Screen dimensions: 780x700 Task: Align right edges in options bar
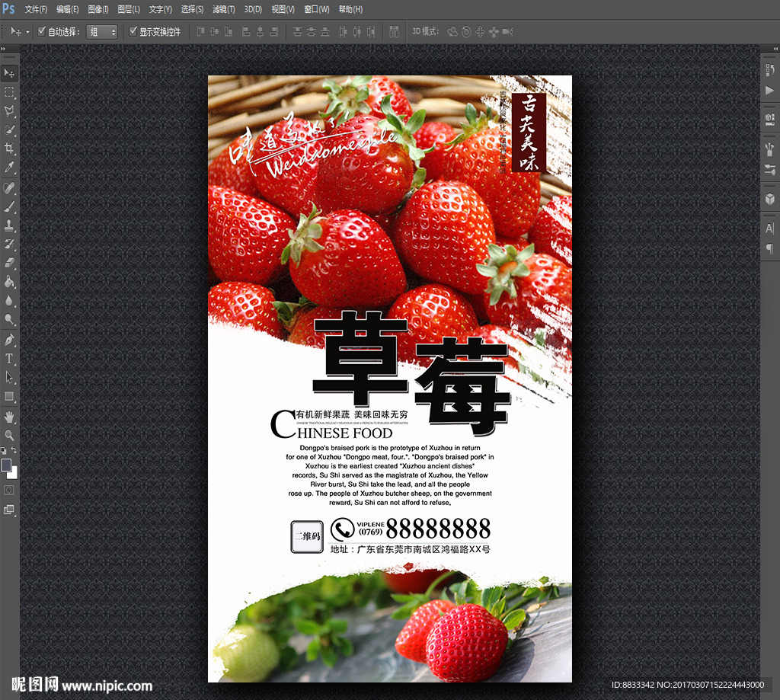click(273, 32)
